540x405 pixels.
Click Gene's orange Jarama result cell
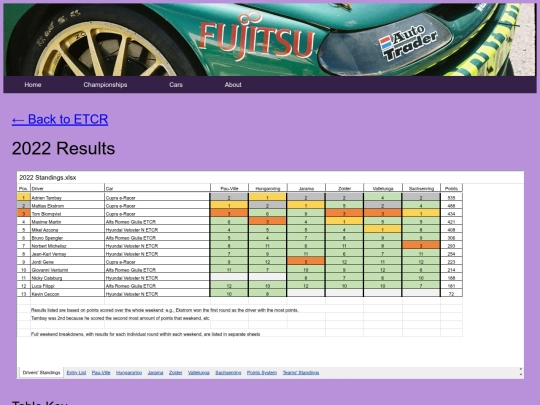[306, 262]
